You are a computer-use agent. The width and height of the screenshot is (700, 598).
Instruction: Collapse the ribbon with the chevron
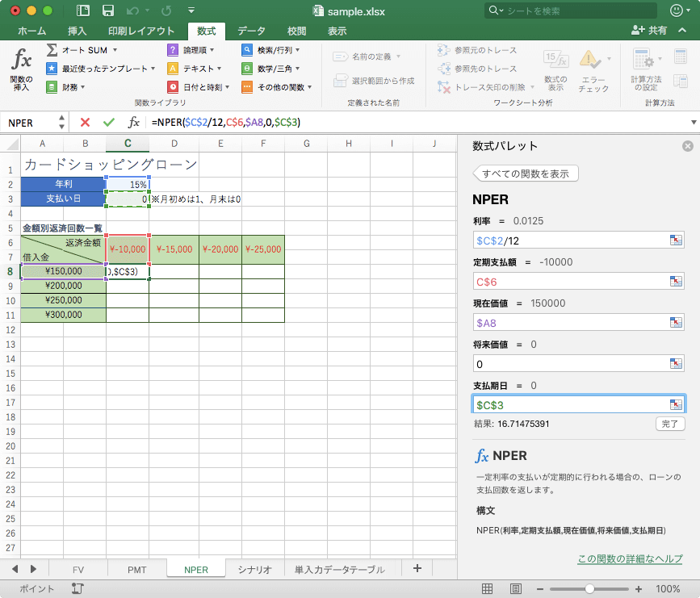coord(682,31)
